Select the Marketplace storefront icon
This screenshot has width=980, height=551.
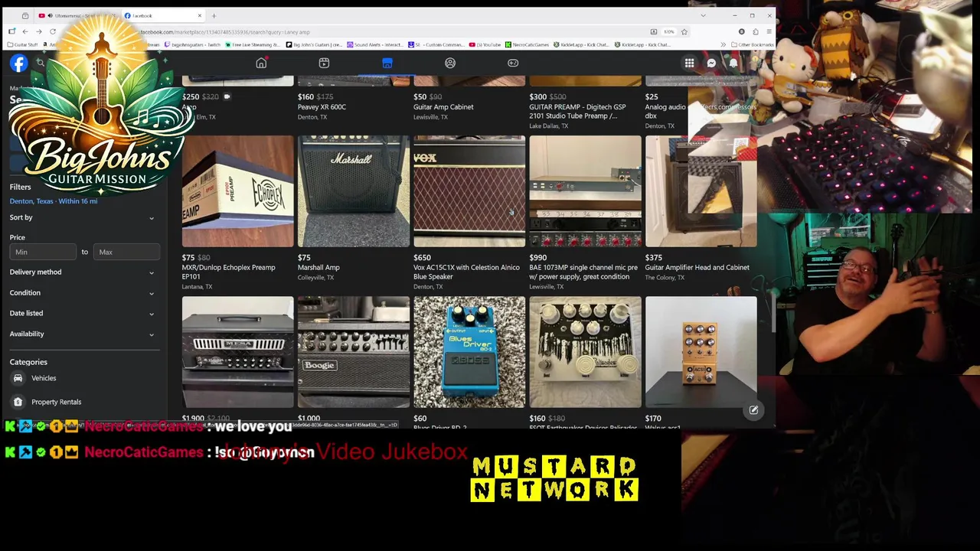[x=387, y=63]
